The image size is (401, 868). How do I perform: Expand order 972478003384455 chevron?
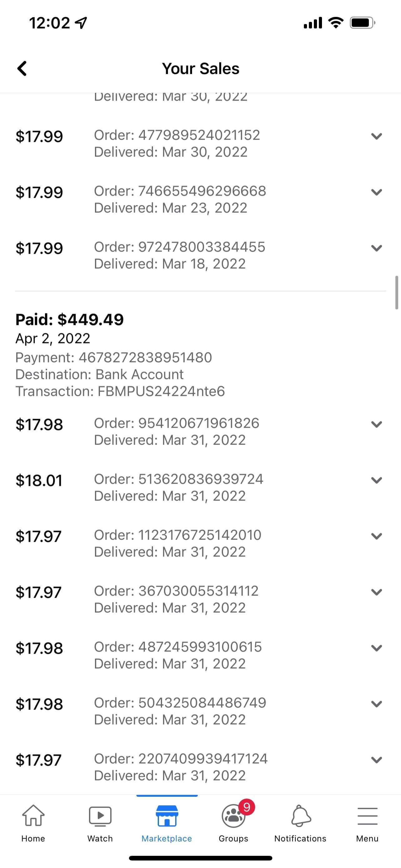click(x=376, y=248)
